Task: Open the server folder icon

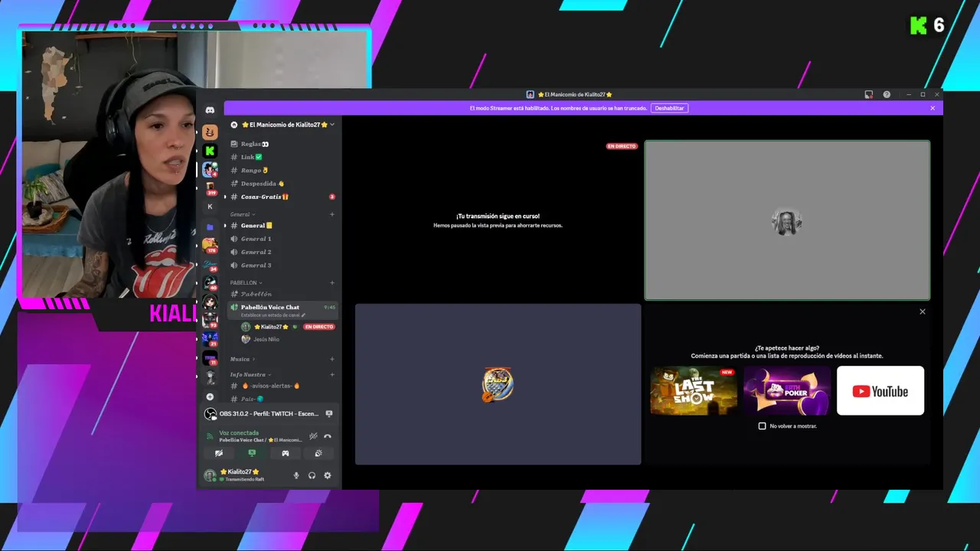Action: pos(210,227)
